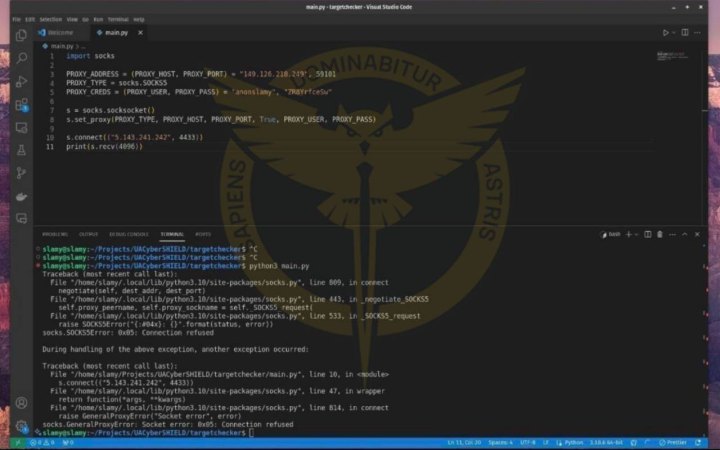Open the Docker view in activity bar
Viewport: 720px width, 450px height.
tap(21, 195)
